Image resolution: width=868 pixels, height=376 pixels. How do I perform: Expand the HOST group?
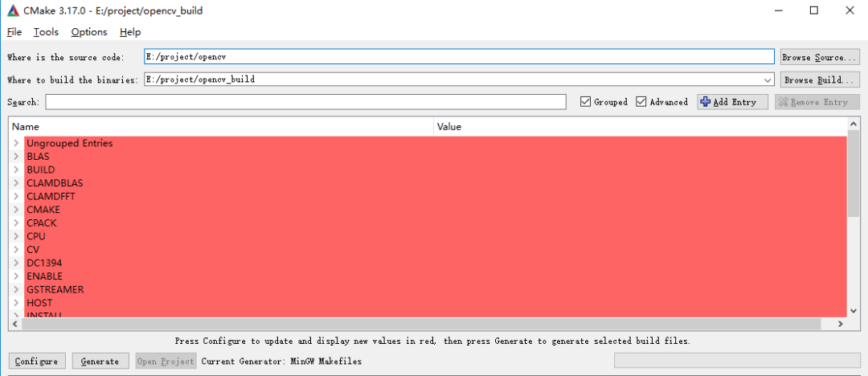17,302
